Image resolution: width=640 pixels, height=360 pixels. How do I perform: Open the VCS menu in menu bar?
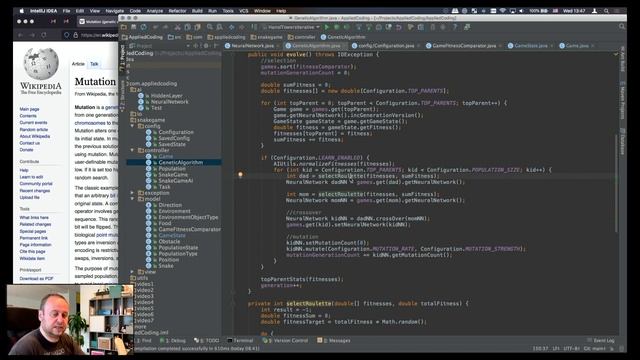[x=244, y=11]
